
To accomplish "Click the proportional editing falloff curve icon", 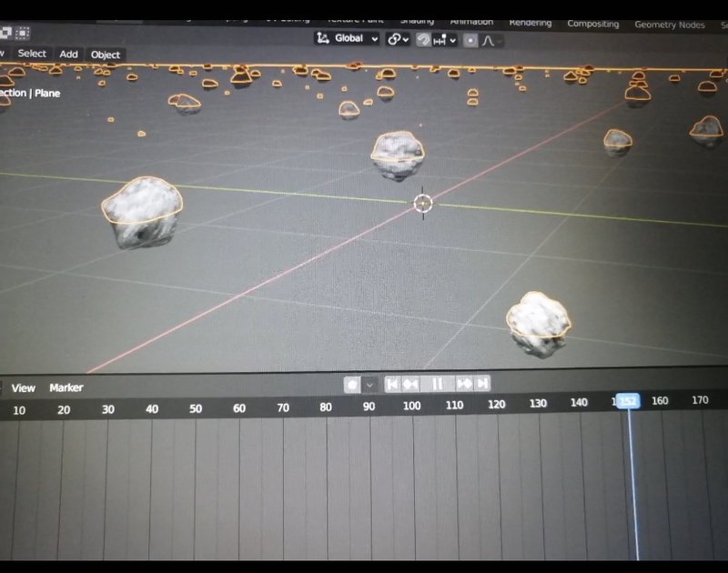I will coord(488,39).
